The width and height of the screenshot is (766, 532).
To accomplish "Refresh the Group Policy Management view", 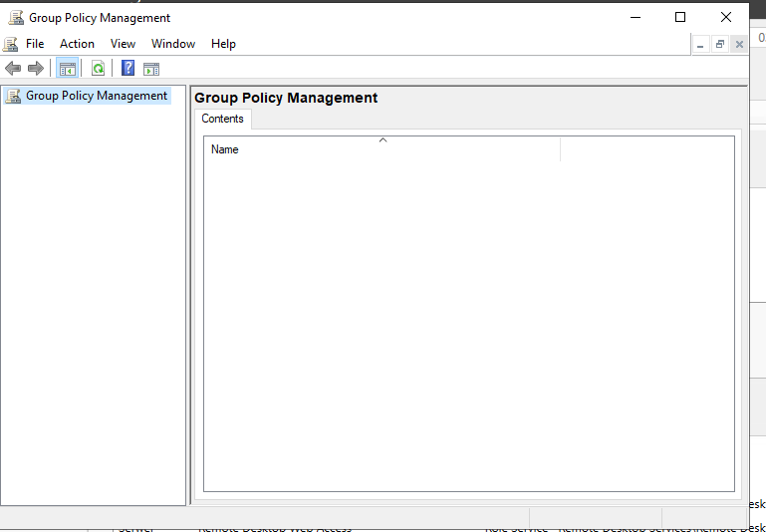I will click(x=99, y=69).
